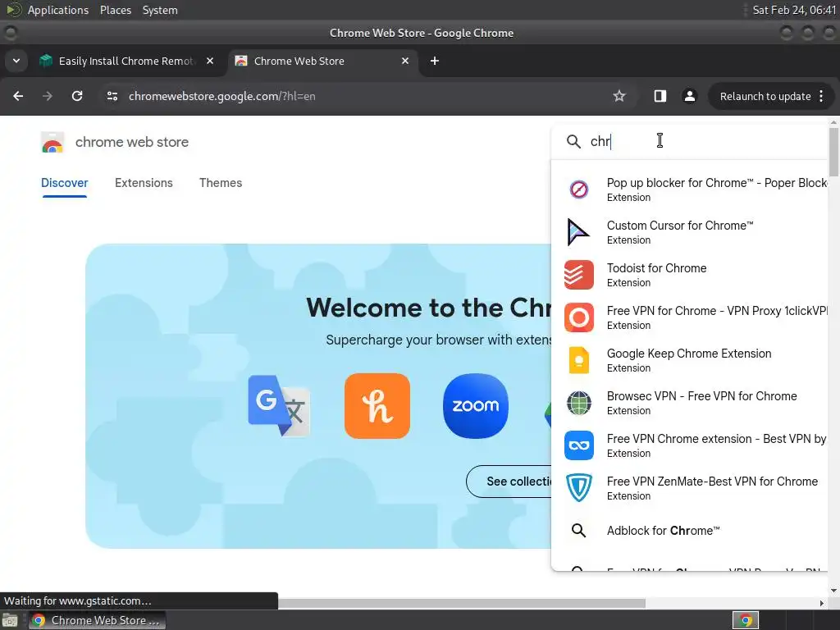Open the Places menu

[115, 10]
